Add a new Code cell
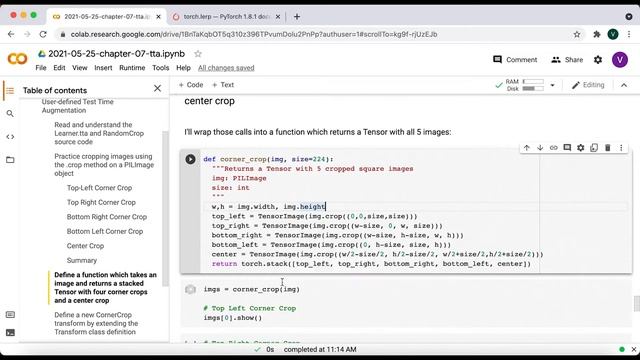The width and height of the screenshot is (640, 360). [191, 85]
